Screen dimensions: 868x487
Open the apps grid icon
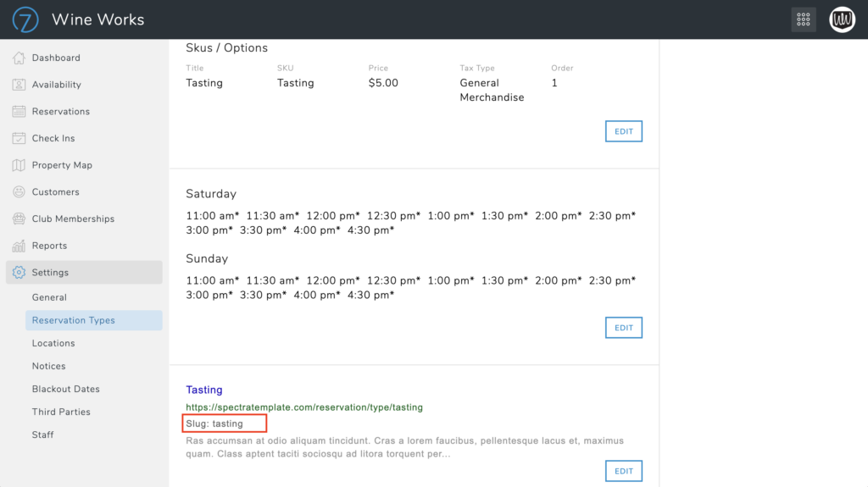[804, 19]
